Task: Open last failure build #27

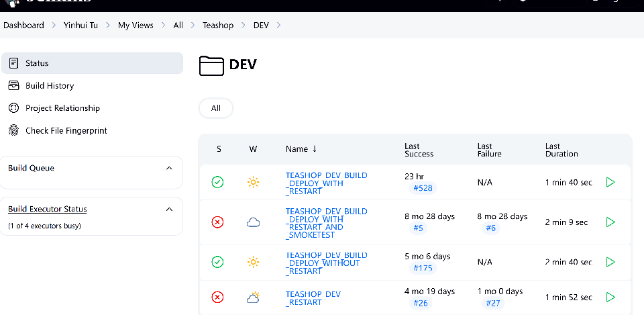Action: point(493,303)
